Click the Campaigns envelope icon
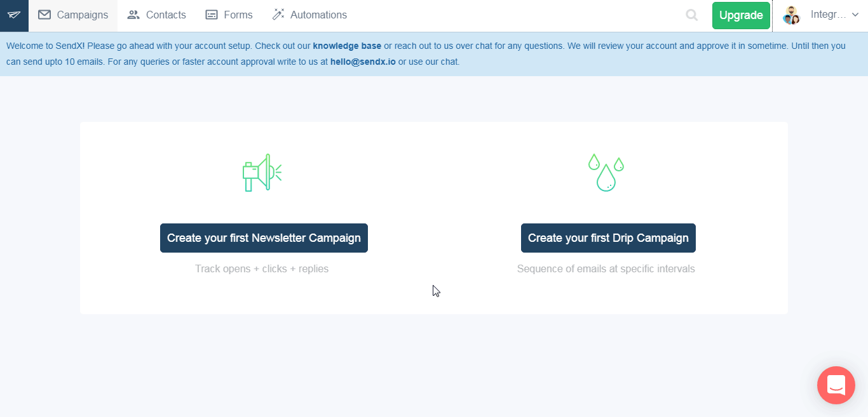The height and width of the screenshot is (417, 868). pos(44,15)
